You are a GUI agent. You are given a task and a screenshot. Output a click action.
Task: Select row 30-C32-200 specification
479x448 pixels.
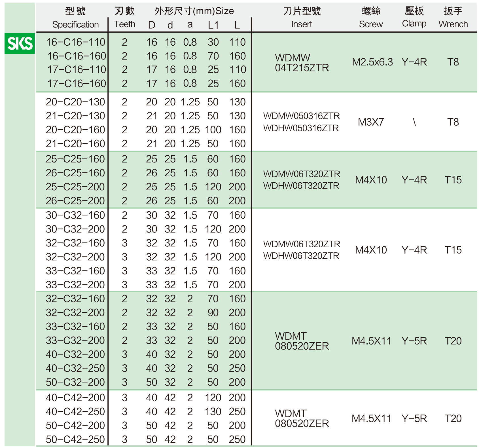75,229
